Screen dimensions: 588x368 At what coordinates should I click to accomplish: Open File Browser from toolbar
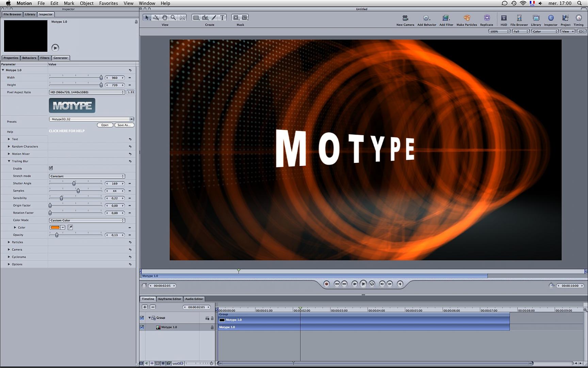(x=519, y=18)
